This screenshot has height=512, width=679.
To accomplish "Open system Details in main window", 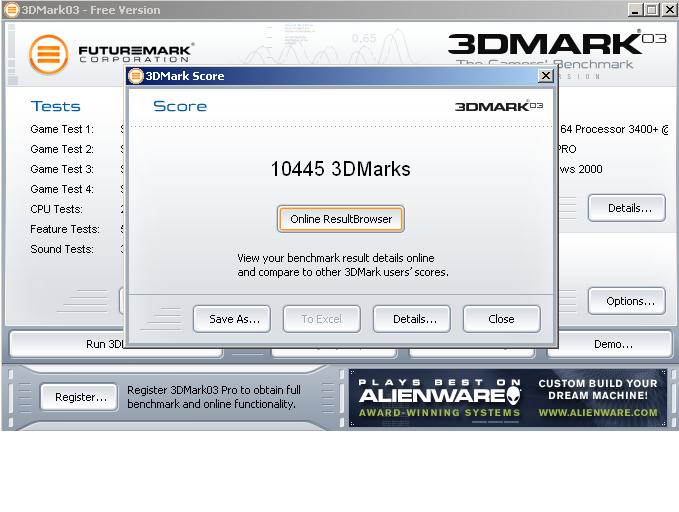I will coord(627,208).
